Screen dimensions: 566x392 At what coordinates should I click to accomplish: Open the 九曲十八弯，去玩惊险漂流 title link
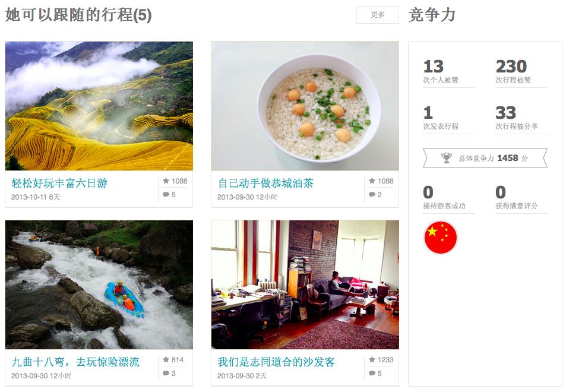click(75, 362)
